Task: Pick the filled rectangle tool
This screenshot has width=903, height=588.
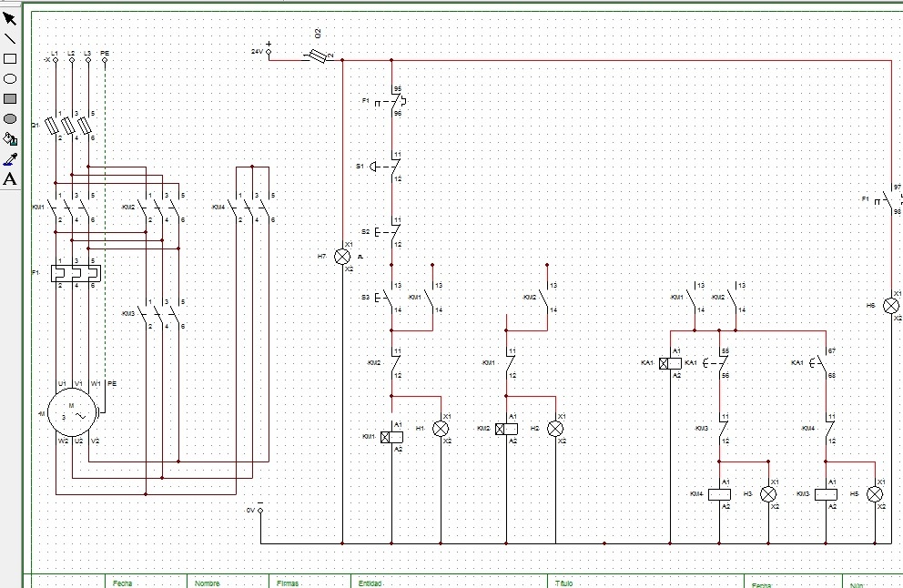Action: 10,98
